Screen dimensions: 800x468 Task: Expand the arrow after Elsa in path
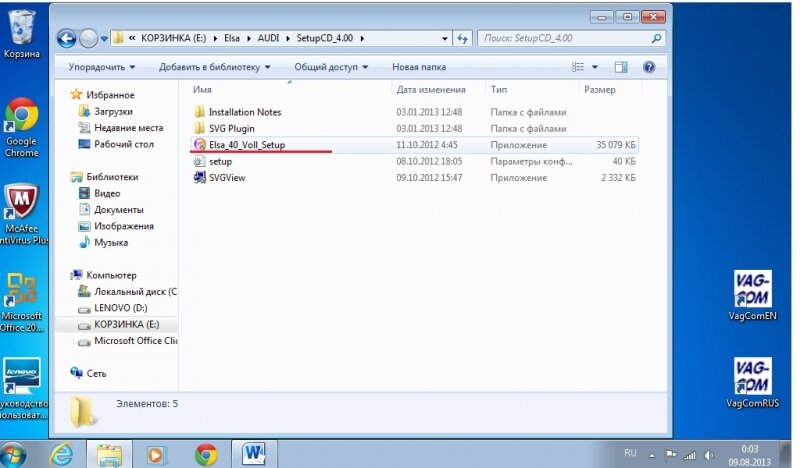click(249, 38)
